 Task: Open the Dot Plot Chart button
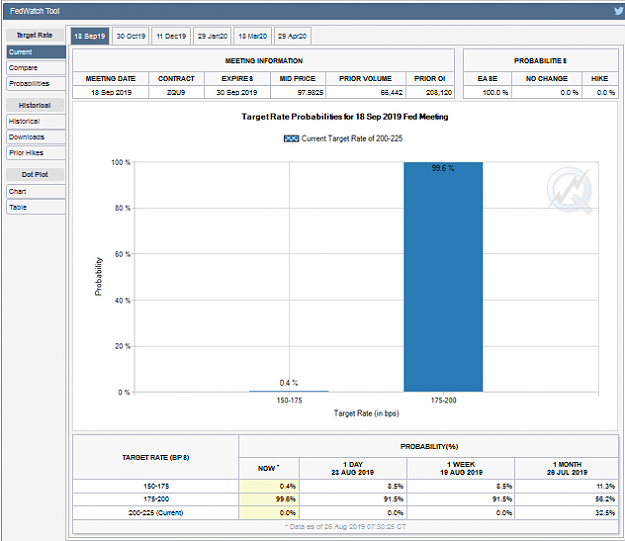click(x=36, y=191)
